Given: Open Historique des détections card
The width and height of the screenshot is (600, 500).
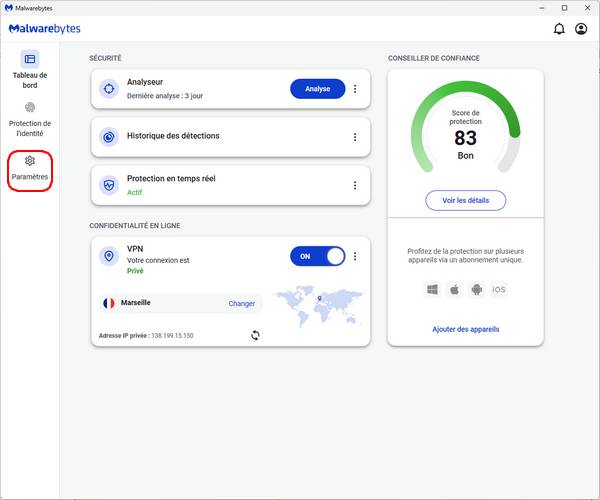Looking at the screenshot, I should click(231, 137).
